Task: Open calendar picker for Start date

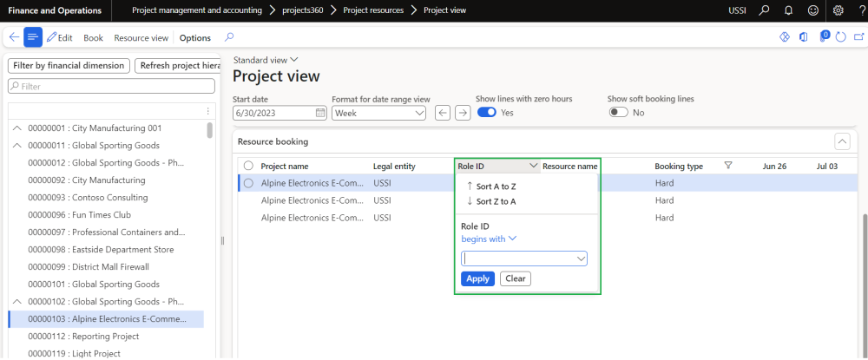Action: 320,113
